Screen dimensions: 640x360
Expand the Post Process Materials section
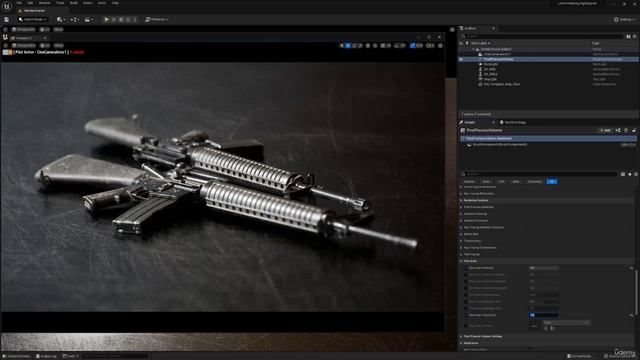click(461, 207)
